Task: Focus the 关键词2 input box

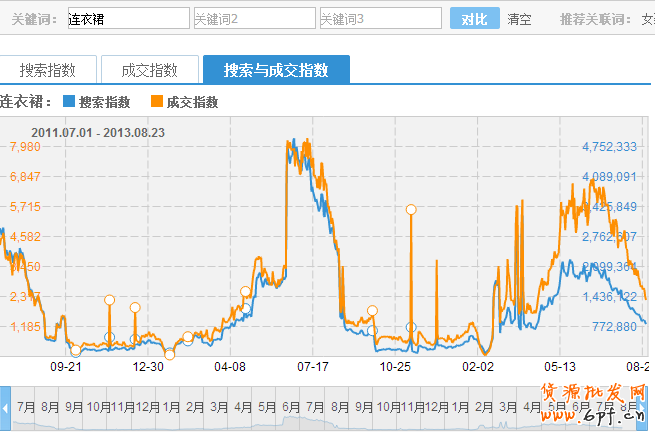Action: click(x=253, y=19)
